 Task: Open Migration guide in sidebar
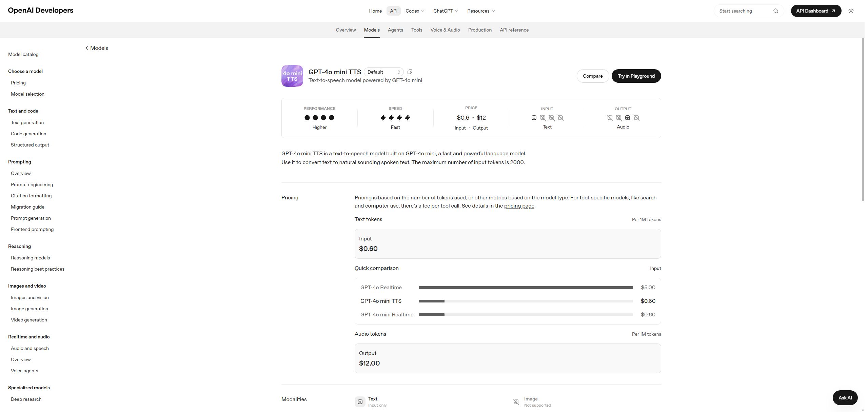(27, 207)
